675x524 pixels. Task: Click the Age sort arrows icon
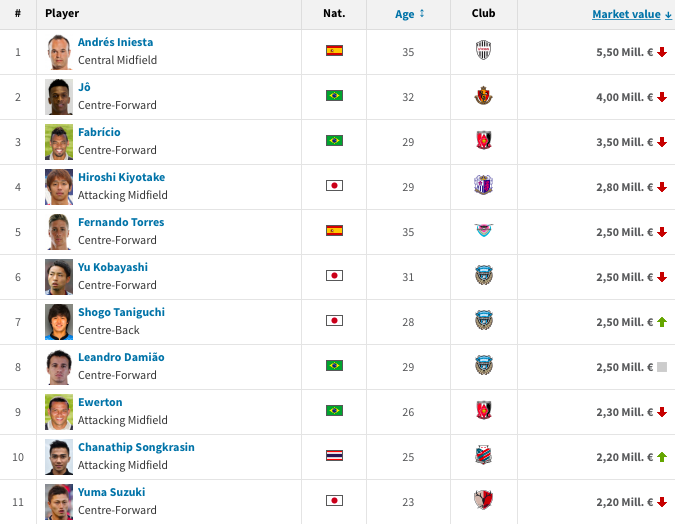[422, 14]
